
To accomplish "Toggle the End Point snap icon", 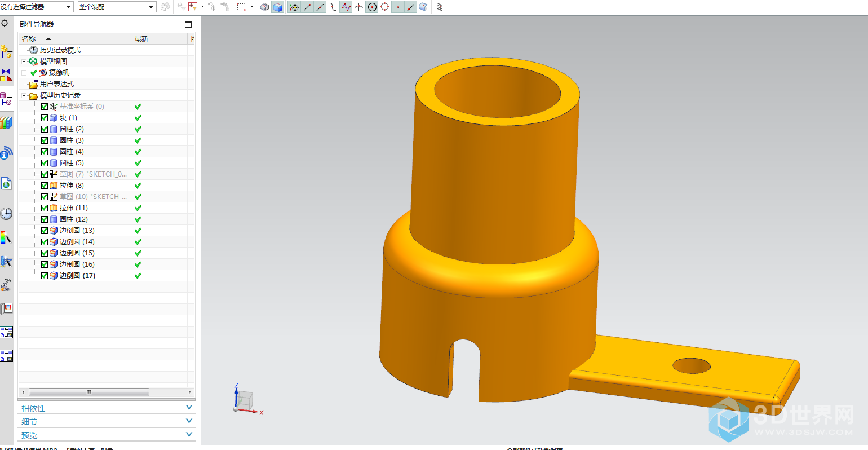I will click(x=307, y=7).
